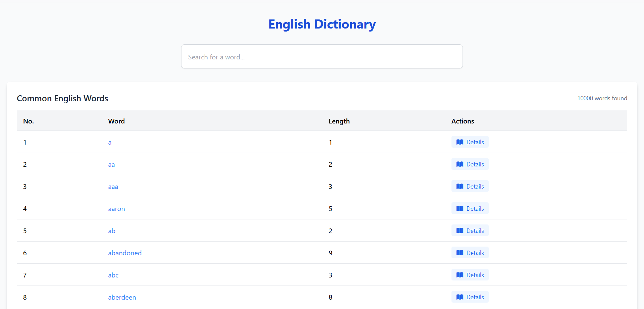
Task: Click the 'Word' column header
Action: pyautogui.click(x=116, y=121)
